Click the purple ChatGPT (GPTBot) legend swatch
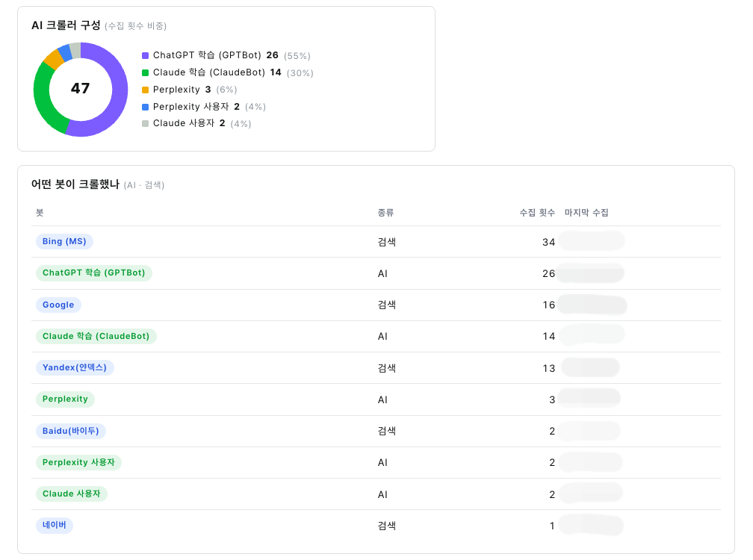This screenshot has height=560, width=753. click(145, 56)
